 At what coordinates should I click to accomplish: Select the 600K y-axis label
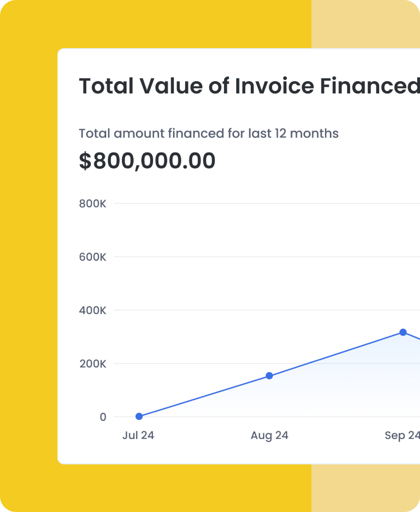pos(93,257)
